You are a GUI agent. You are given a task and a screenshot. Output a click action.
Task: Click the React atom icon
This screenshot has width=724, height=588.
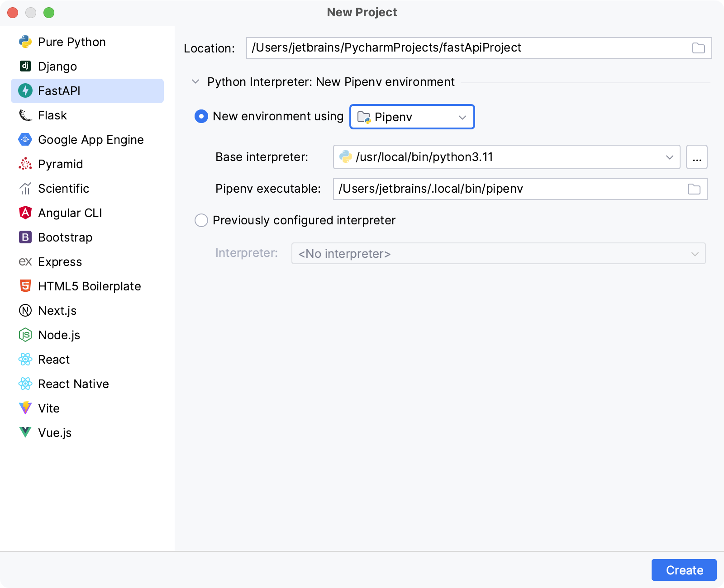25,360
